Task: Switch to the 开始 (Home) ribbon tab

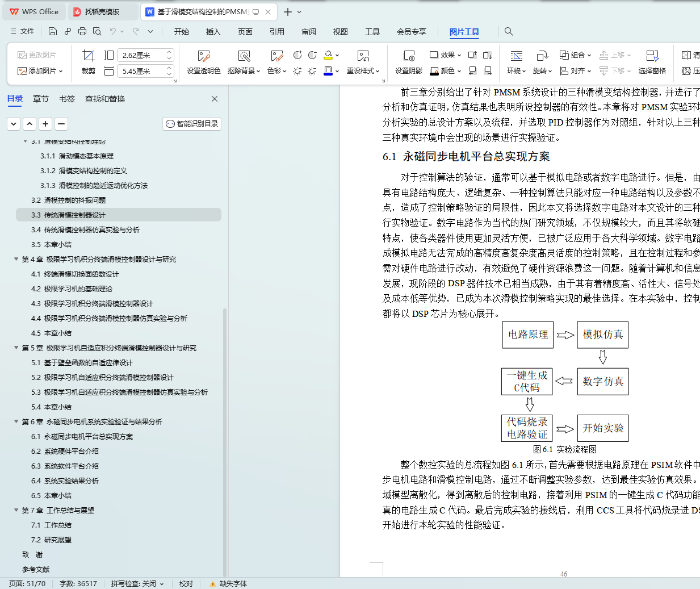Action: (x=182, y=32)
